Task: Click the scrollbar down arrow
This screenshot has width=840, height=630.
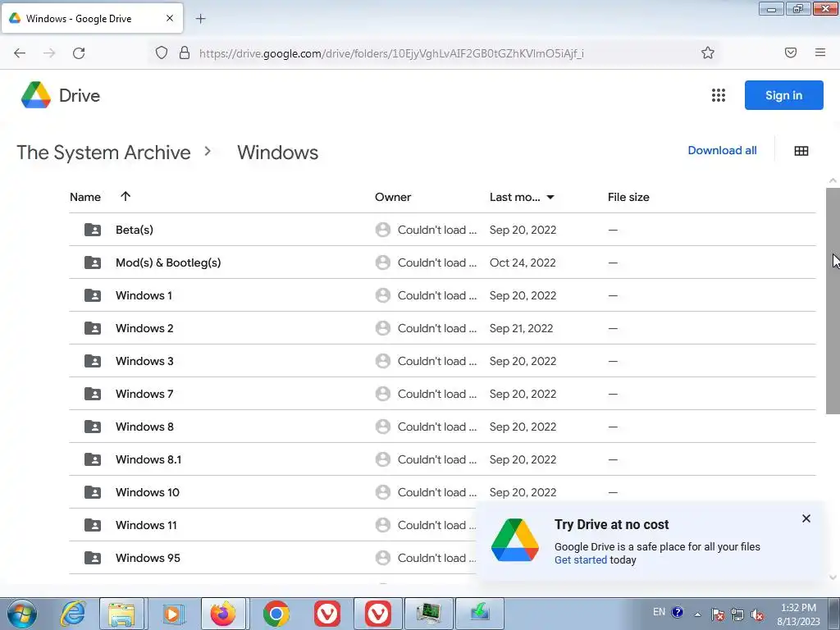Action: pos(833,577)
